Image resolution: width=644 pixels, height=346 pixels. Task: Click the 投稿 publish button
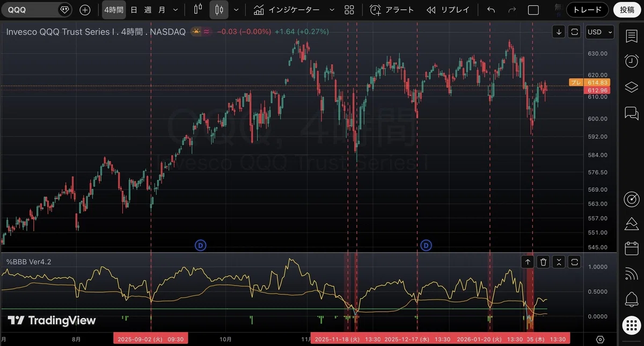click(627, 10)
